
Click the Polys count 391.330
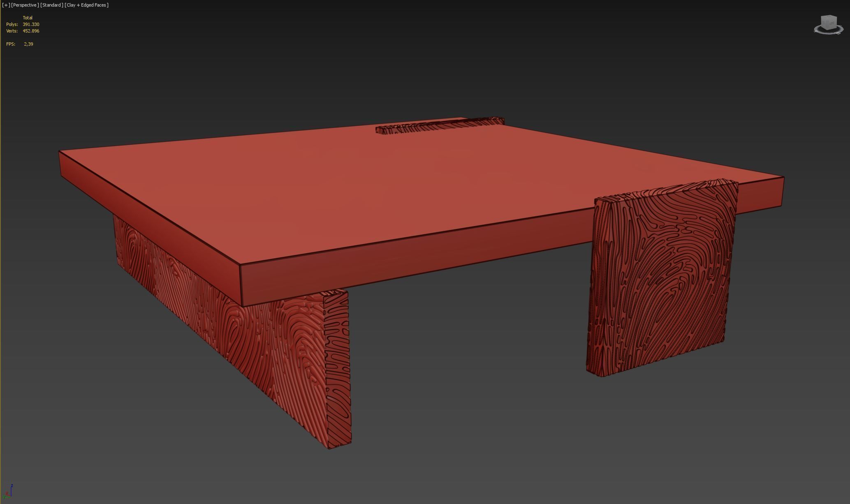[31, 24]
